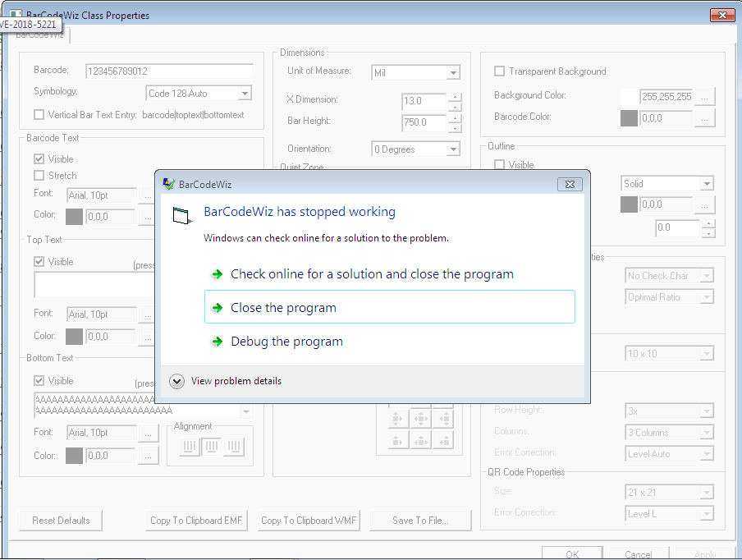The height and width of the screenshot is (560, 742).
Task: Click Save To File button
Action: (420, 521)
